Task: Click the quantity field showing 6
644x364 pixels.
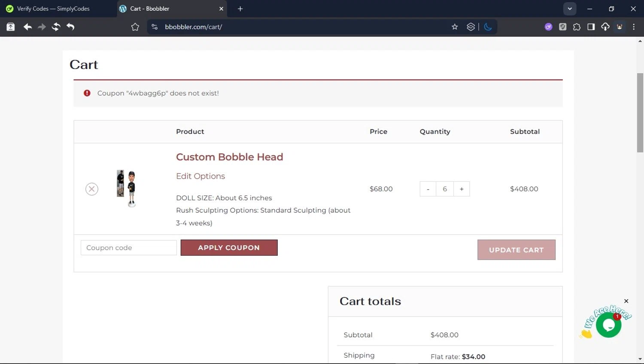Action: coord(445,189)
